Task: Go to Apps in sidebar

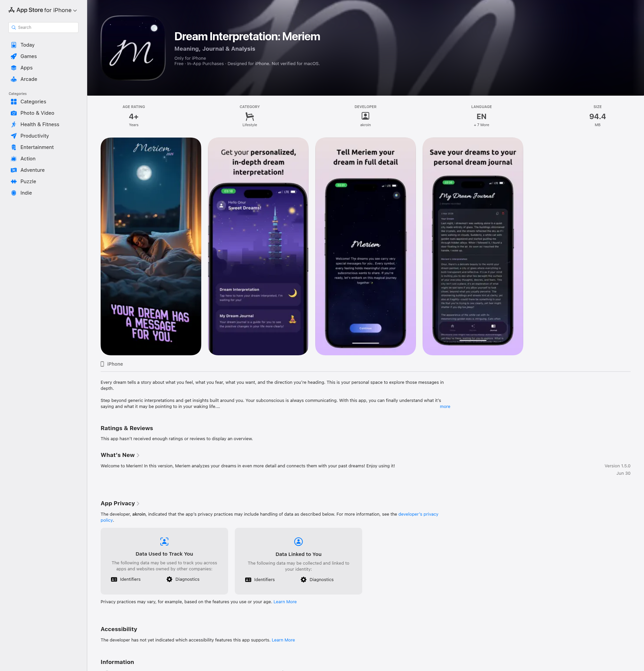Action: coord(26,68)
